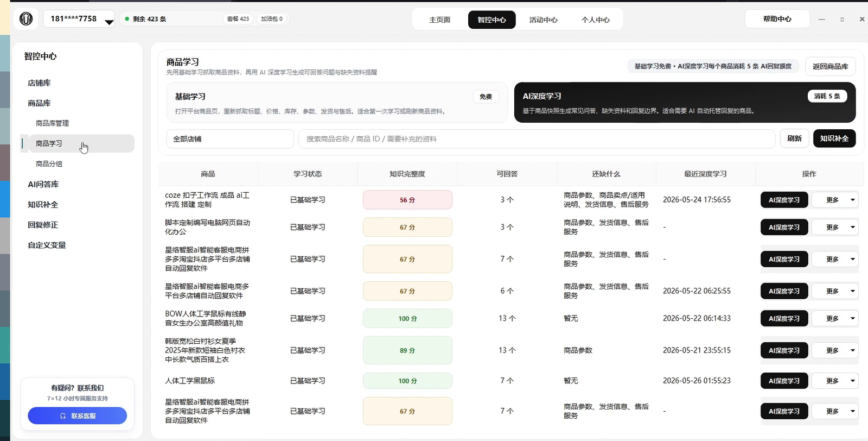Open 知识补全 in the sidebar
The width and height of the screenshot is (868, 441).
[43, 205]
